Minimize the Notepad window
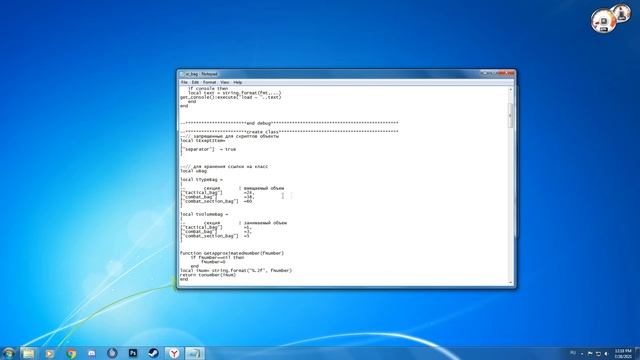Viewport: 640px width, 360px height. [485, 73]
